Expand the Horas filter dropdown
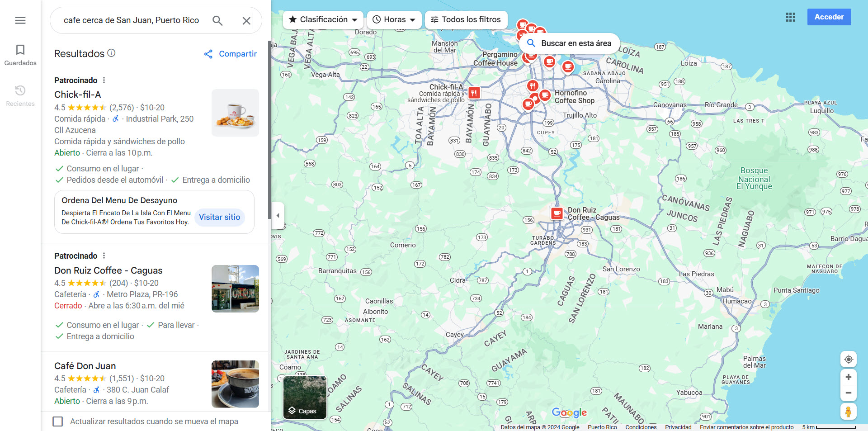 coord(394,19)
